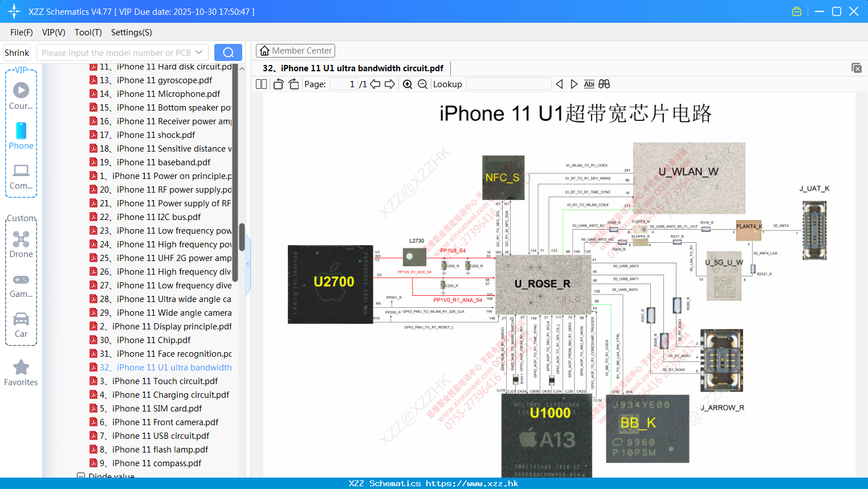Find next lookup result triangle
This screenshot has height=489, width=868.
coord(574,84)
